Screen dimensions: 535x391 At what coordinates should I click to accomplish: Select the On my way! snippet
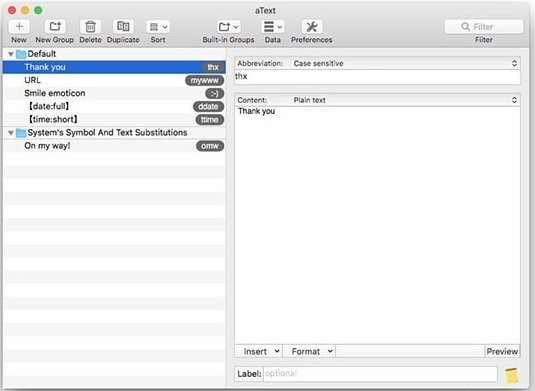coord(114,146)
